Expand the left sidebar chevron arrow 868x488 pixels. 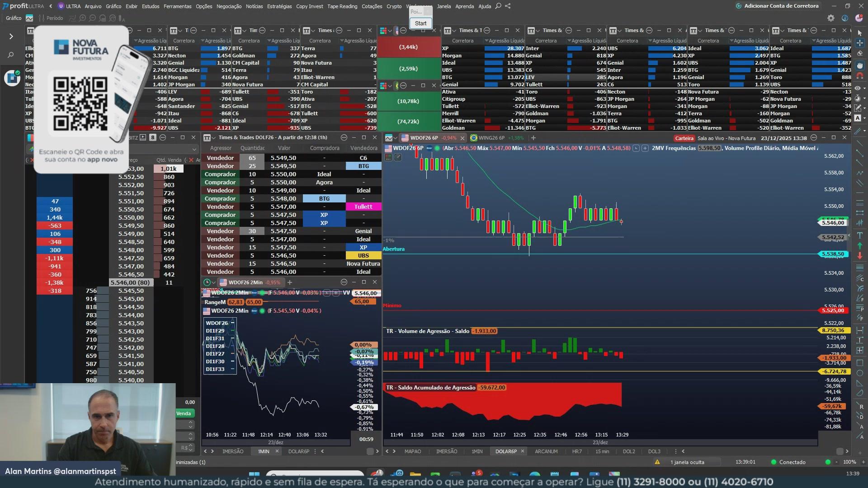point(11,36)
